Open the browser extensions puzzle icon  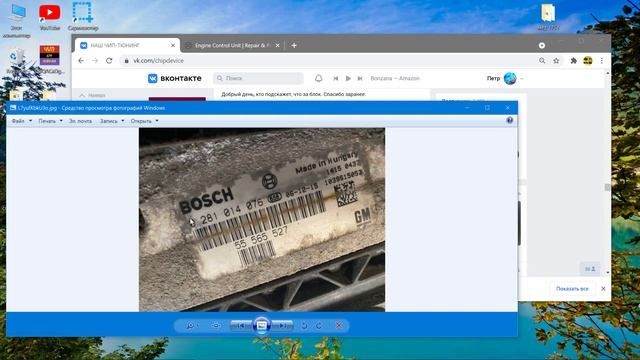point(573,60)
